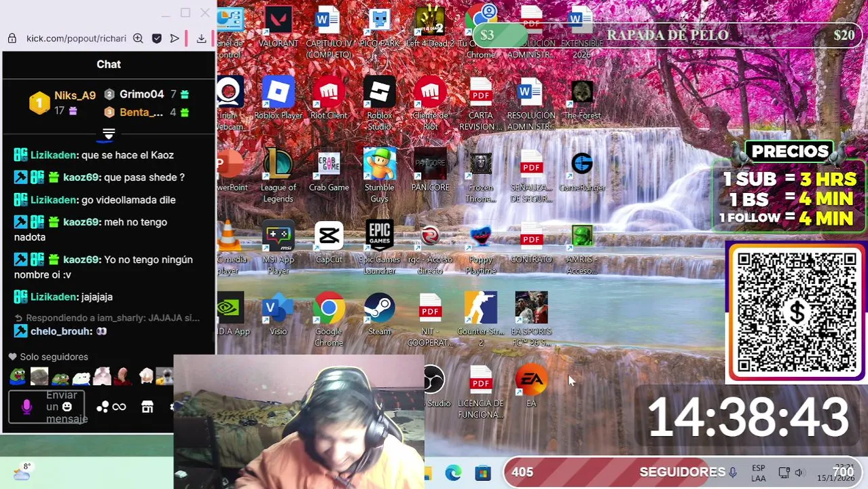This screenshot has height=489, width=868.
Task: Select The Forest game icon
Action: pyautogui.click(x=582, y=99)
